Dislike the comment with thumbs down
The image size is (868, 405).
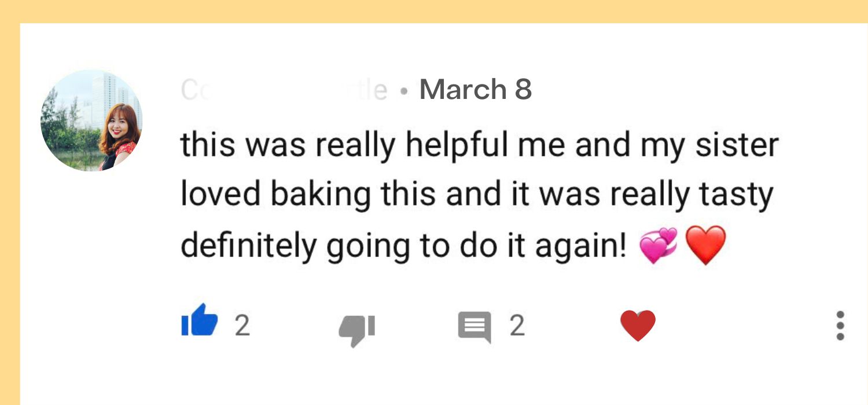click(356, 328)
